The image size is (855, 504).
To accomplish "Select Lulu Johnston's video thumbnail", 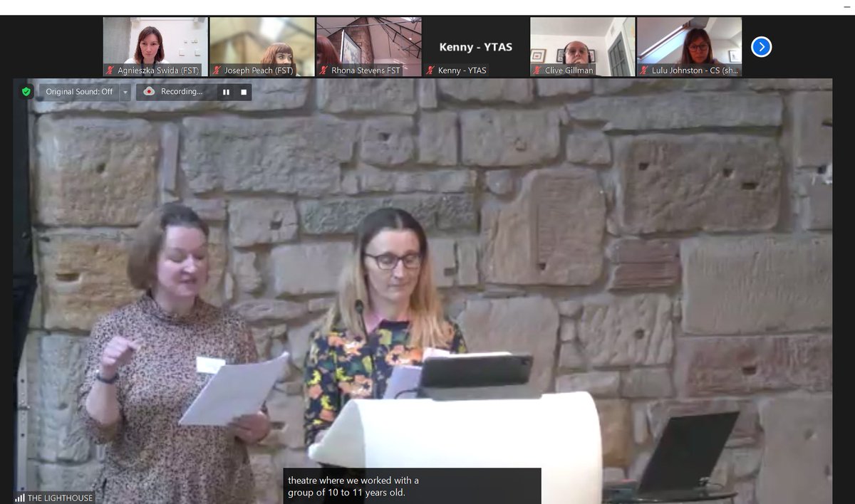I will (x=689, y=47).
